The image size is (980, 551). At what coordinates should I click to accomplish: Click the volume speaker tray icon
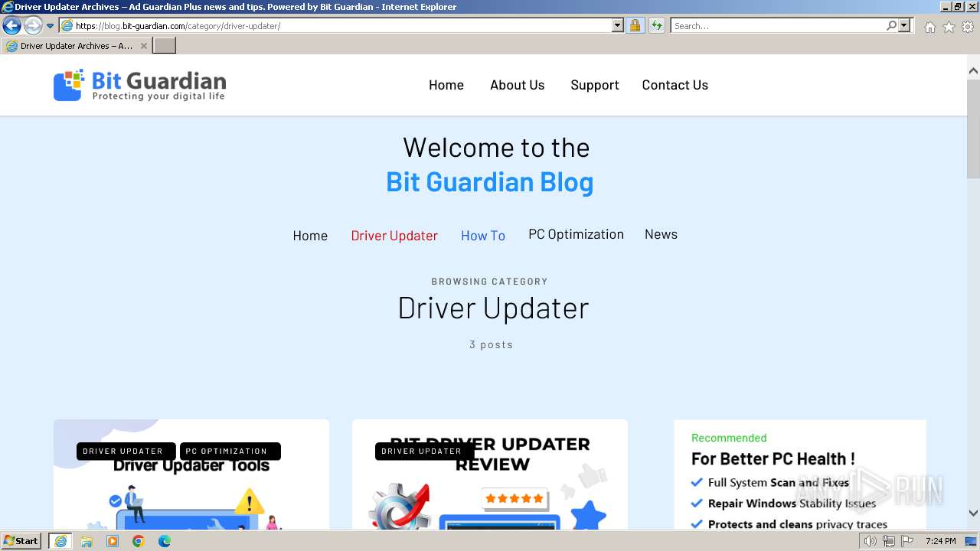coord(871,541)
